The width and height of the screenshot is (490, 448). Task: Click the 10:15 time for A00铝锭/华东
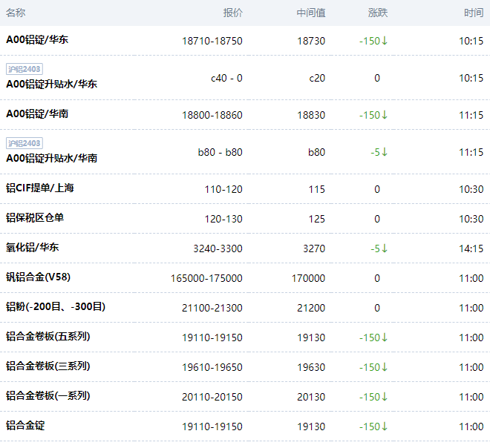471,41
